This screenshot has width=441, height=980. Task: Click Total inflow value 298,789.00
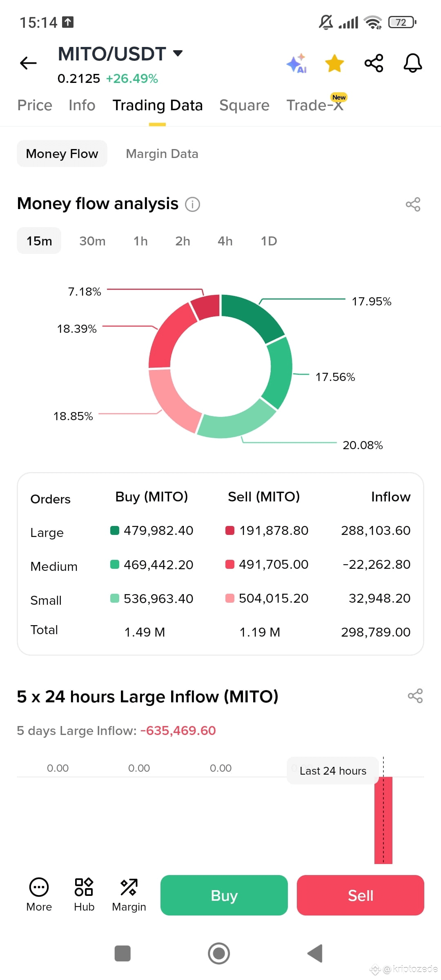pos(376,632)
